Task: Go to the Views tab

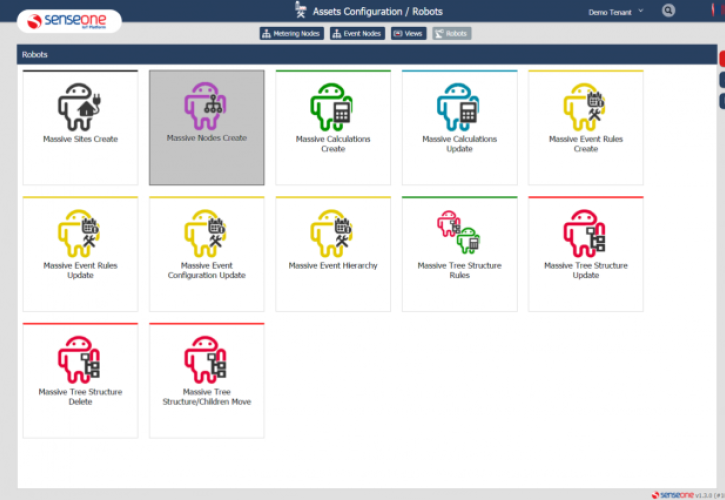Action: 408,33
